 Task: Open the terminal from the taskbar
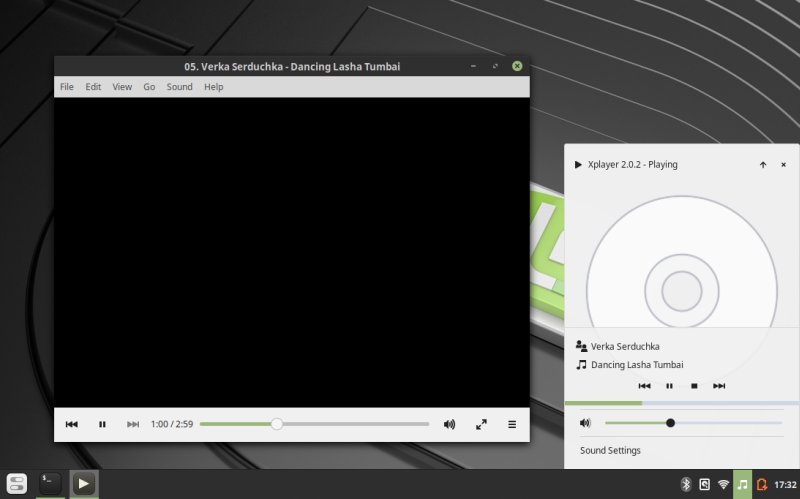(x=50, y=483)
